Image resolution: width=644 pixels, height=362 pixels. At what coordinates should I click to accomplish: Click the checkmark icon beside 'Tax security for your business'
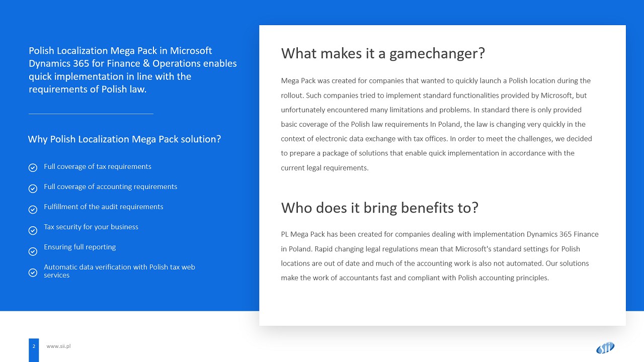pos(33,230)
